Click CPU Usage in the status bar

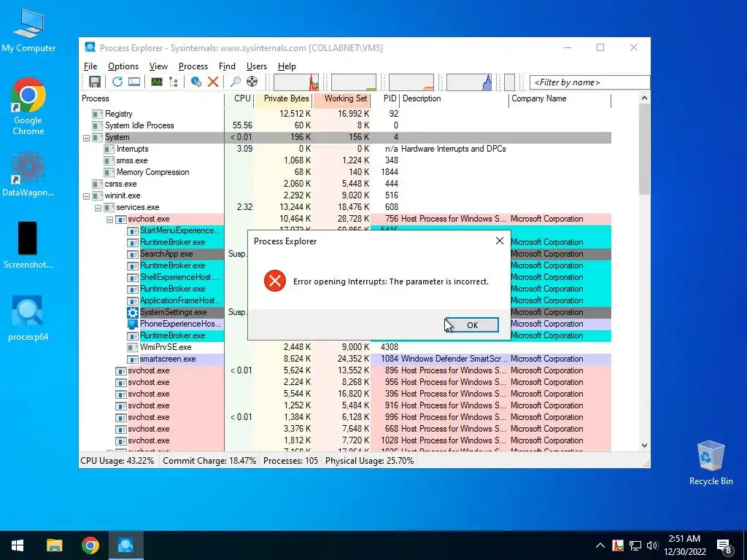click(x=117, y=461)
